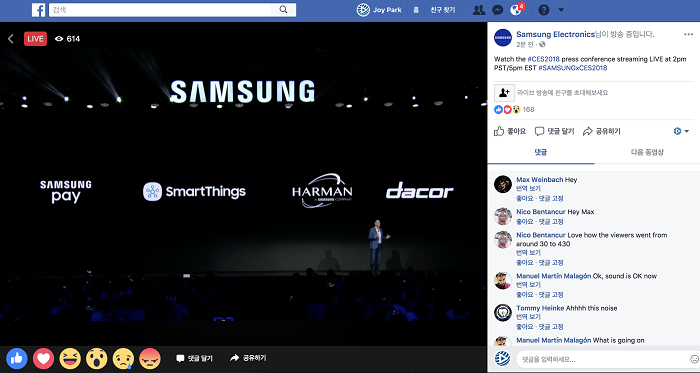Like Max Weinbach's comment

tap(525, 198)
